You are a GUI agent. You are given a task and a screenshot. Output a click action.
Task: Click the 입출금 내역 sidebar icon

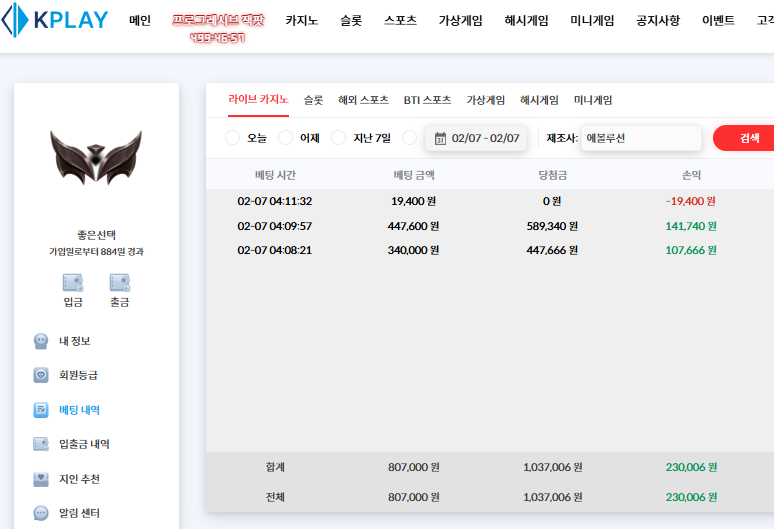click(41, 444)
